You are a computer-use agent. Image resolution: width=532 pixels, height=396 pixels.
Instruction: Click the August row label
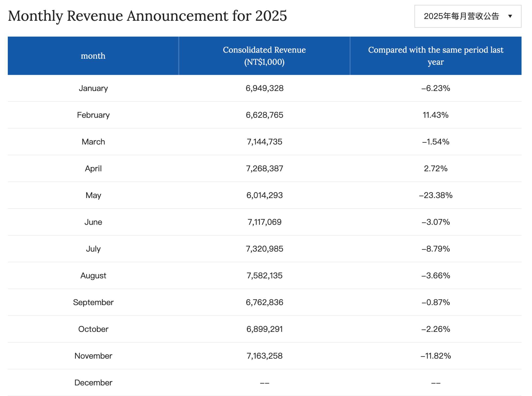tap(93, 275)
